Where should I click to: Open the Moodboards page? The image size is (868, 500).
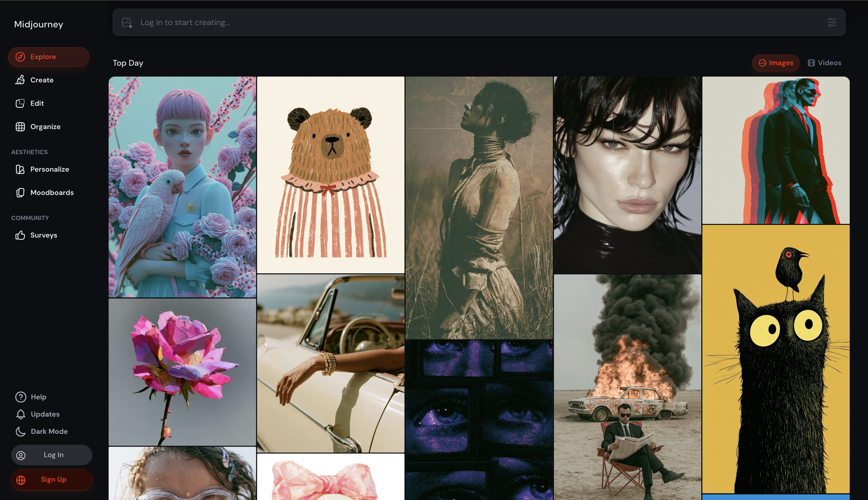48,192
